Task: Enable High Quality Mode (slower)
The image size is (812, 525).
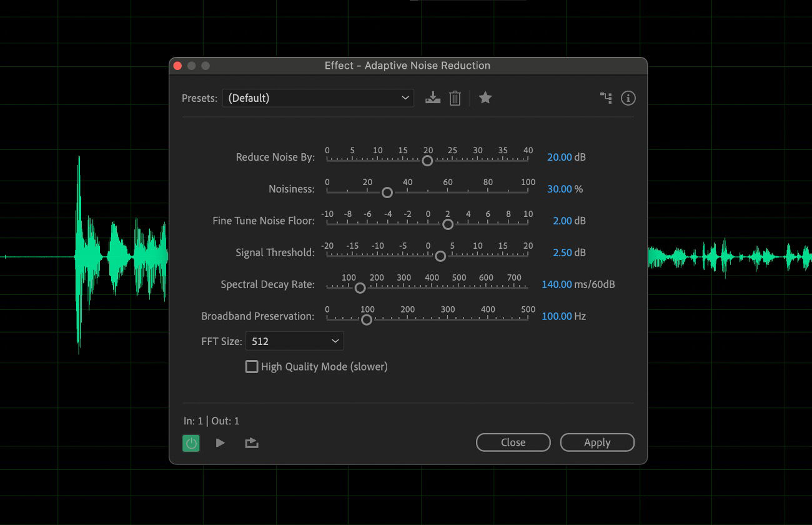Action: point(252,366)
